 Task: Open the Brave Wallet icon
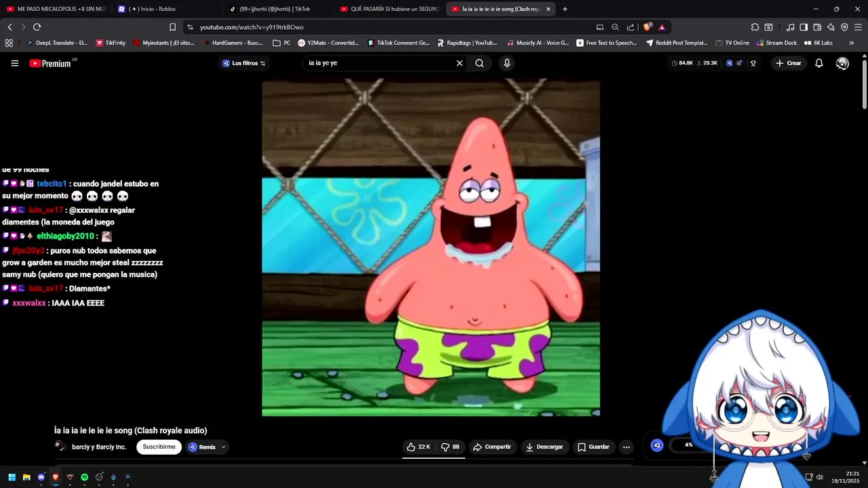pos(817,27)
